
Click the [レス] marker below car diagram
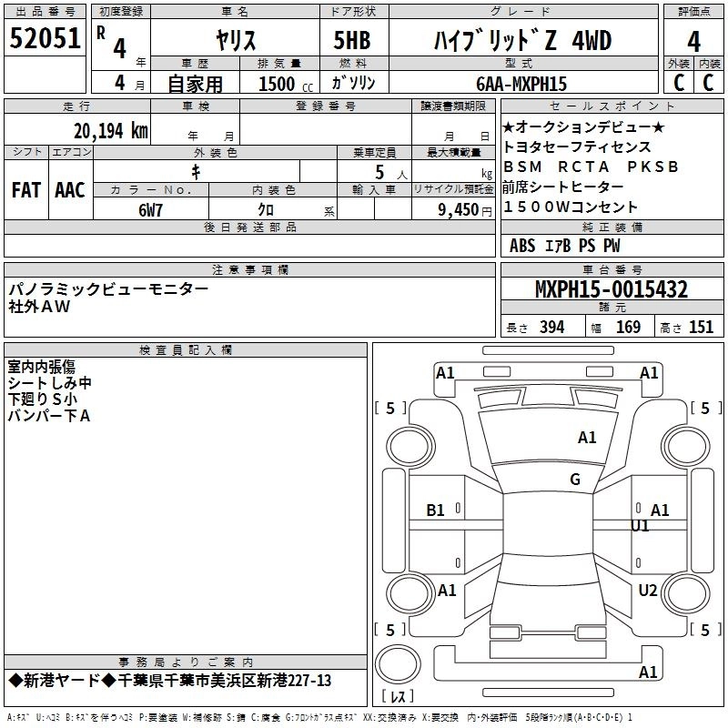[398, 698]
